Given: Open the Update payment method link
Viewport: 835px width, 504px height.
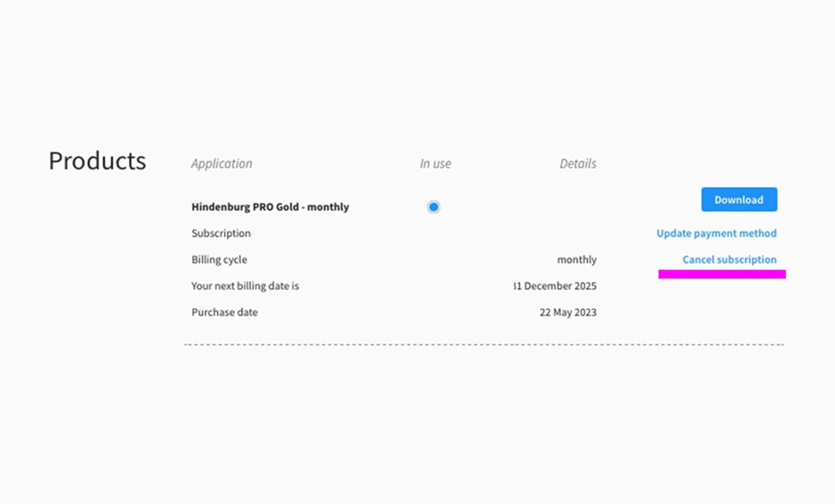Looking at the screenshot, I should (x=716, y=234).
